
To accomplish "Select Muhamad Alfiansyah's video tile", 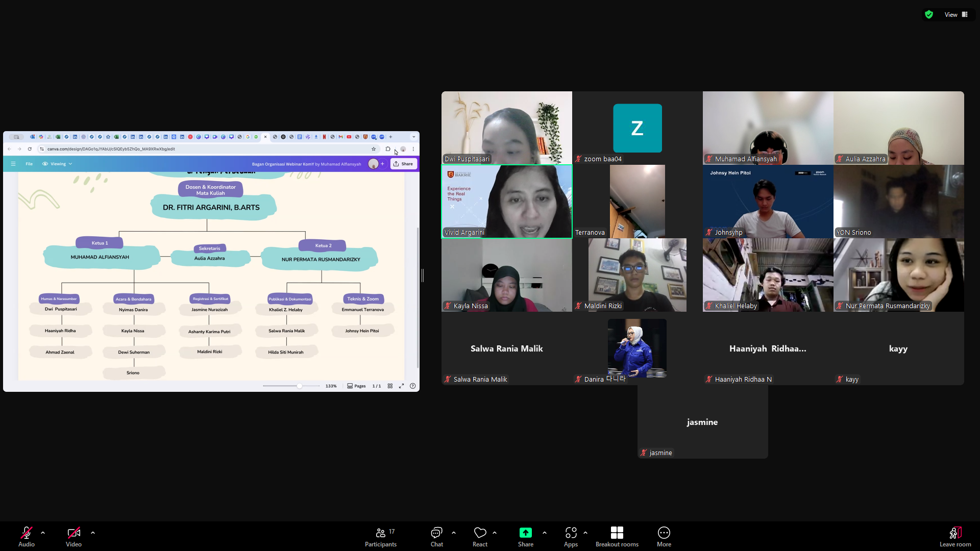I will pos(768,128).
